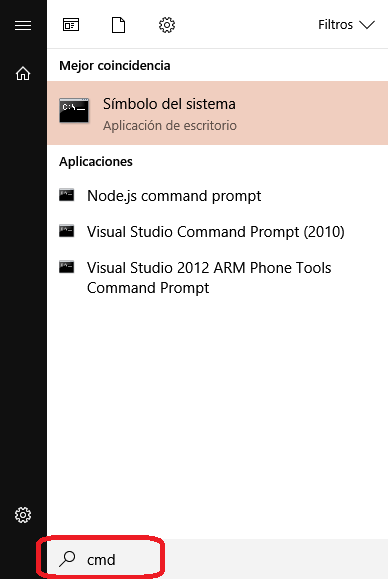388x579 pixels.
Task: Launch Símbolo del sistema best match
Action: [x=217, y=113]
